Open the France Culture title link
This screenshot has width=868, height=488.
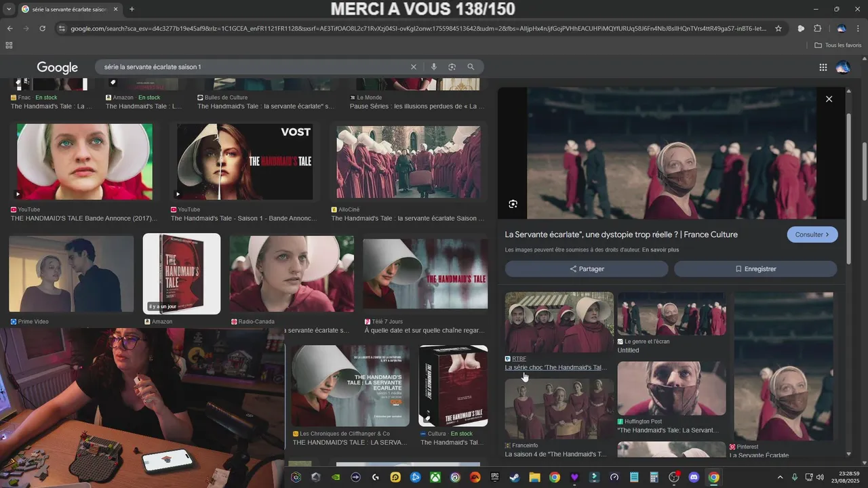point(621,235)
